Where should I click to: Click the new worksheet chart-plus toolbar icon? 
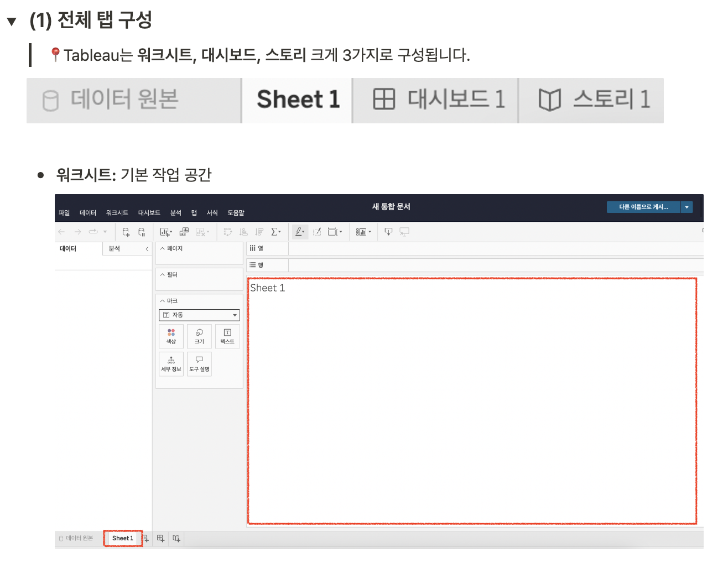point(165,232)
